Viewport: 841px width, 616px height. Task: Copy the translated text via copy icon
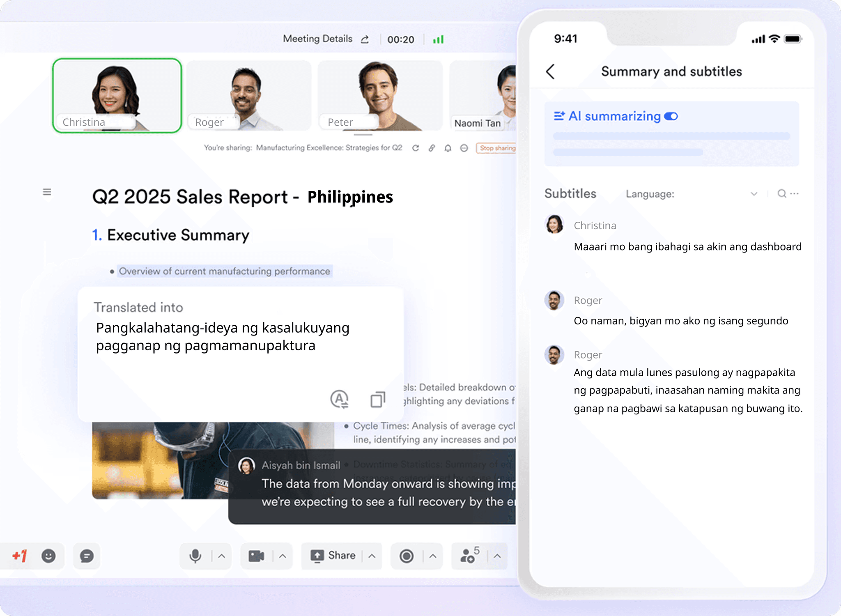click(378, 399)
